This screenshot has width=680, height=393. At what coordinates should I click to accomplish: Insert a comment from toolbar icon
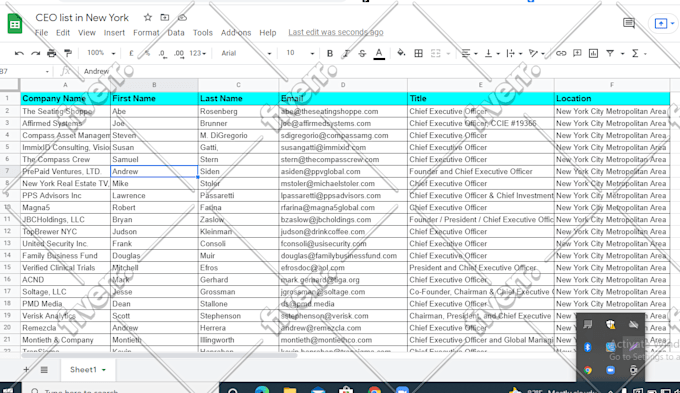click(x=577, y=53)
